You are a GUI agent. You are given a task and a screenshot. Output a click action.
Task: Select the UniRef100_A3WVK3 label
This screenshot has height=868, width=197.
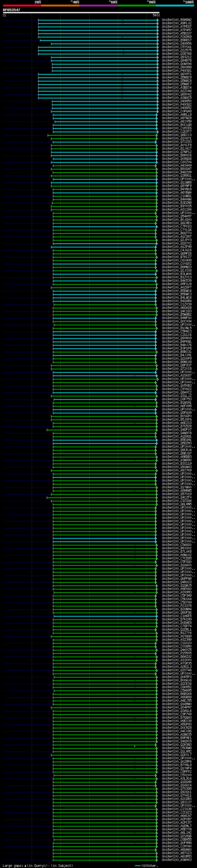[176, 860]
